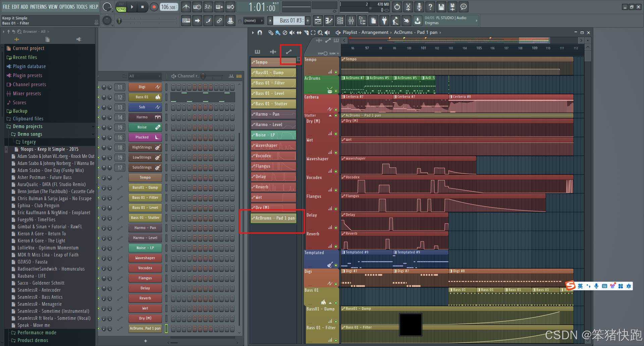Open the PATTERNS menu
Screen dimensions: 644x346
click(x=38, y=6)
